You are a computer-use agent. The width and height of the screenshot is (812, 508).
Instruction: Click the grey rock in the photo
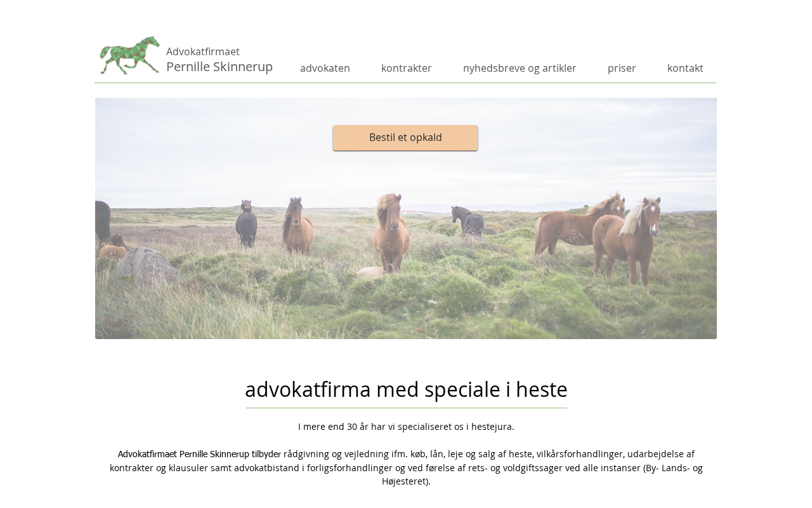coord(147,265)
